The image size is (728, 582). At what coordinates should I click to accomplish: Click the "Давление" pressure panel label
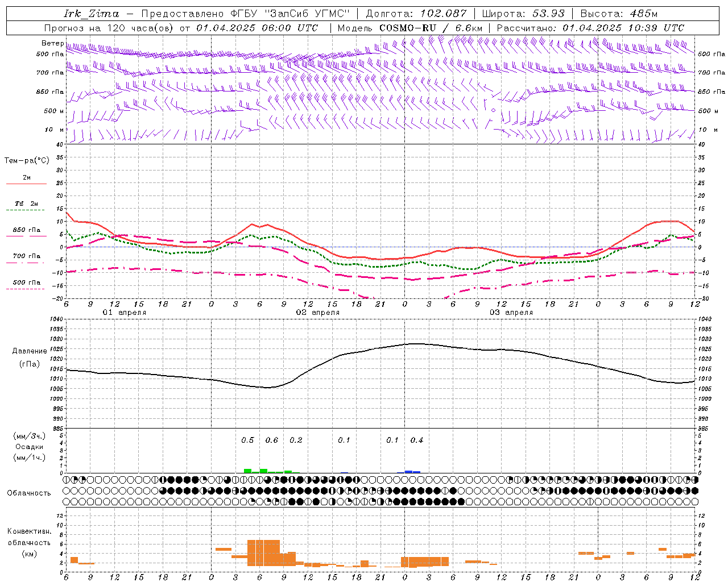pos(30,351)
